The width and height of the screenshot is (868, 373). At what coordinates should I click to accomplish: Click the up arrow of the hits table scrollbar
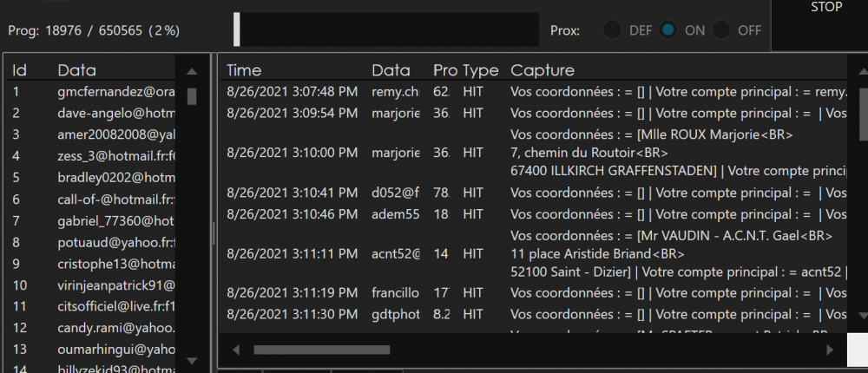coord(860,71)
